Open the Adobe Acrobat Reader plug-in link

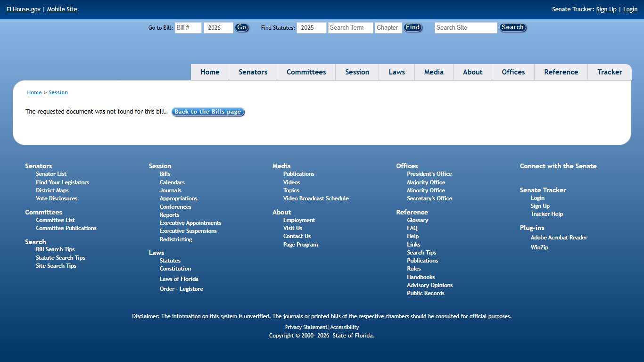click(559, 238)
